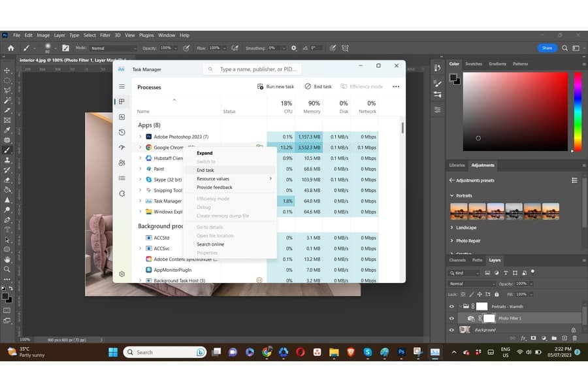This screenshot has width=588, height=392.
Task: Select the Zoom tool in Photoshop toolbar
Action: coord(7,269)
